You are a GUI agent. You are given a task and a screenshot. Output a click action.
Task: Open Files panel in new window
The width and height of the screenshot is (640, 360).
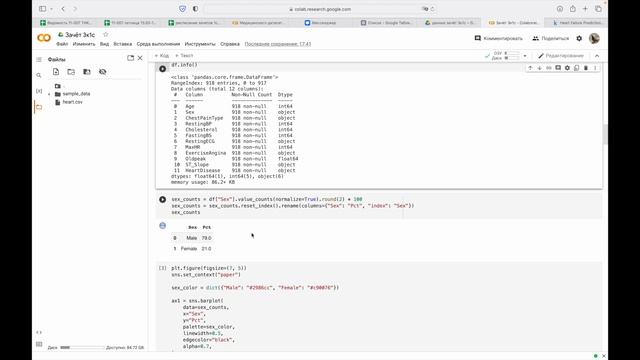130,58
